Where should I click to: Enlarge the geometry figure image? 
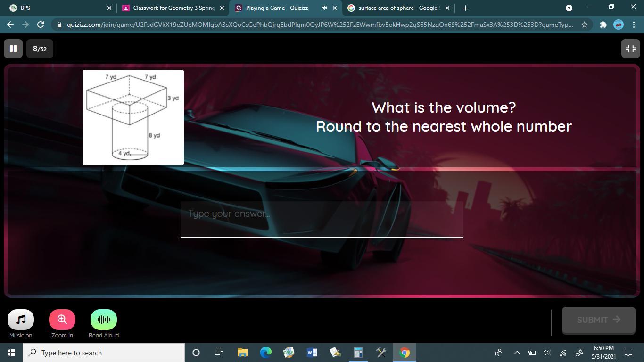133,117
